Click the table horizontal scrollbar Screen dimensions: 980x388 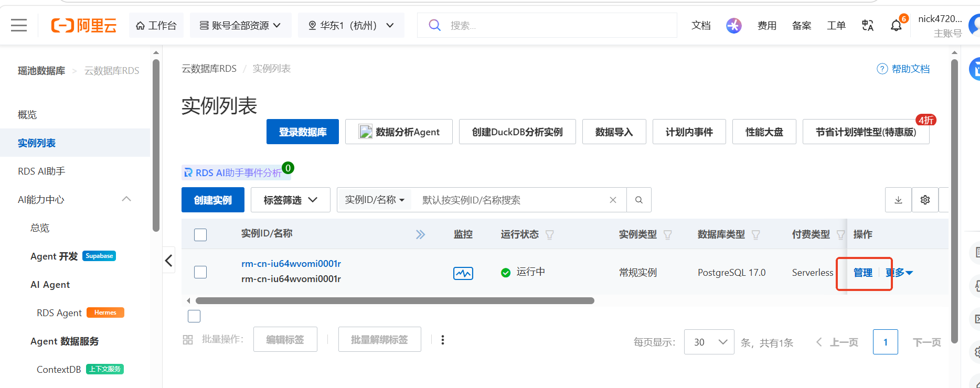[395, 301]
